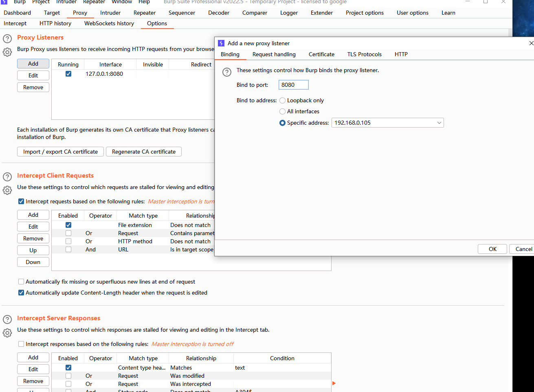
Task: Enable the URL 'Is in target scope' rule
Action: tap(68, 249)
